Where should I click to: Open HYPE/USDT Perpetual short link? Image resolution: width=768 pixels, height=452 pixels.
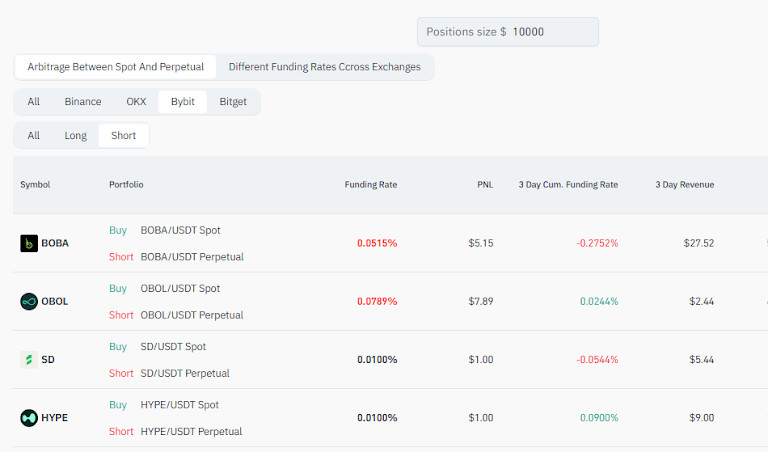190,431
